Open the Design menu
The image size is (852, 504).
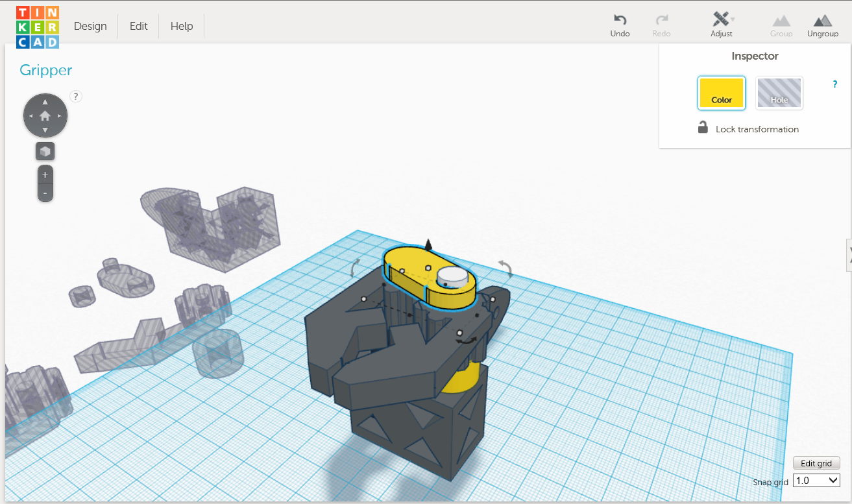[90, 26]
